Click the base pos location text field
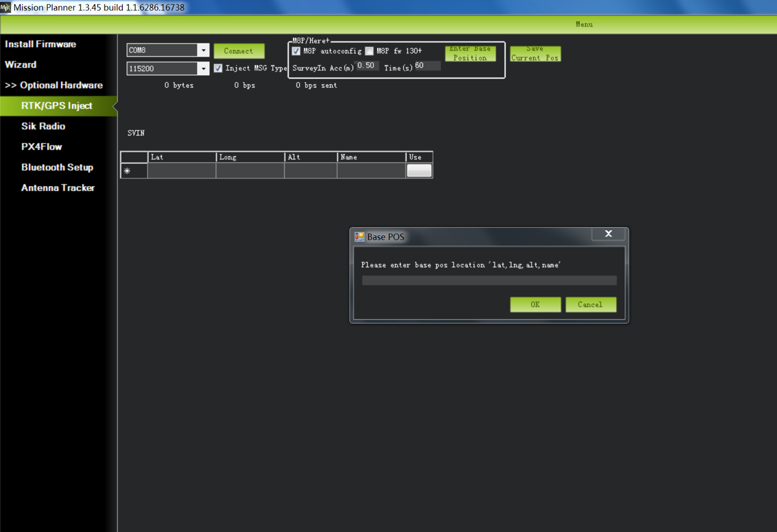The image size is (777, 532). coord(489,281)
